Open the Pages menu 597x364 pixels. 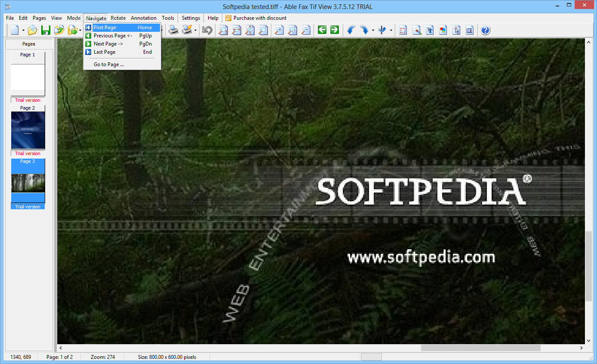(39, 18)
